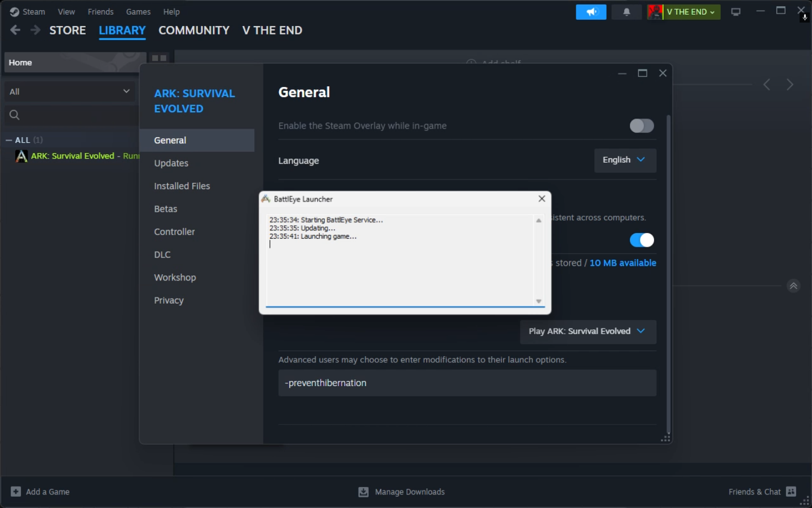Select Controller in properties sidebar
The image size is (812, 508).
pos(197,232)
